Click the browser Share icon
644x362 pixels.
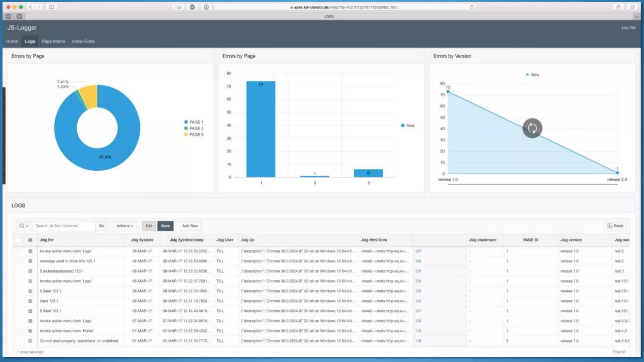point(618,7)
